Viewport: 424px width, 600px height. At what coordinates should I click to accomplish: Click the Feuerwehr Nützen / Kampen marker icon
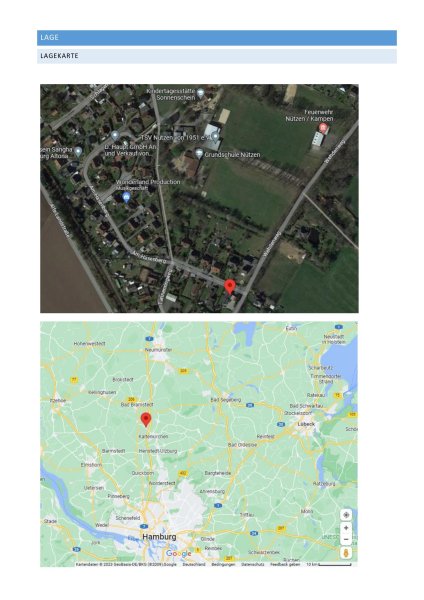coord(323,128)
